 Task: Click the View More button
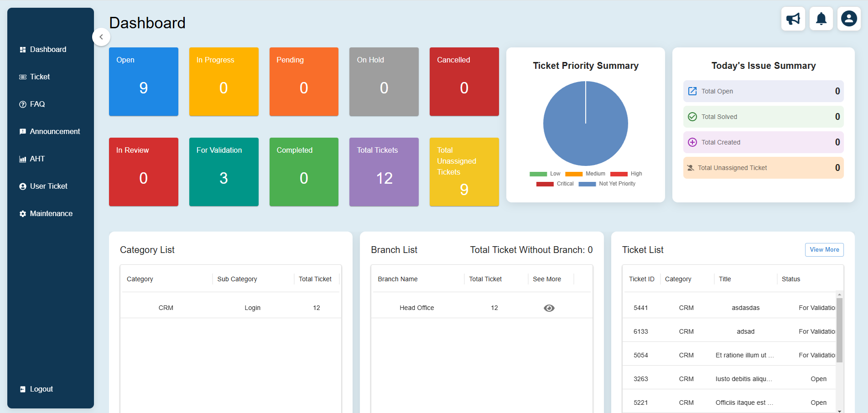[x=824, y=249]
